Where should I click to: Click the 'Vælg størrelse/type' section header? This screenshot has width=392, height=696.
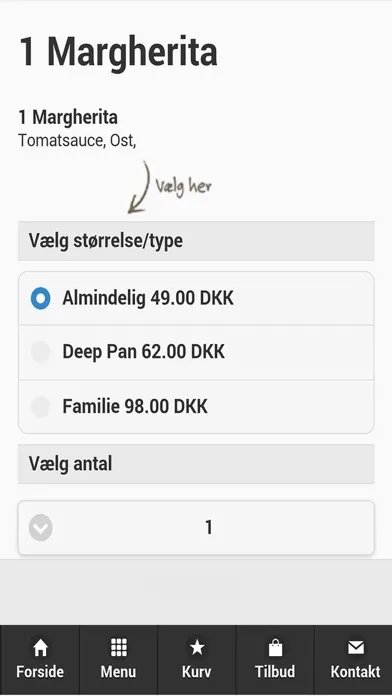tap(196, 241)
